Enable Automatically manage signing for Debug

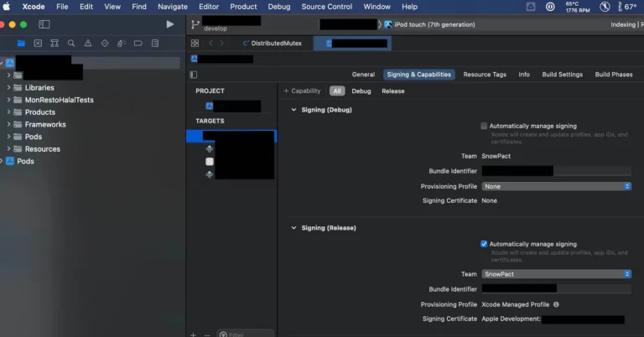(484, 126)
